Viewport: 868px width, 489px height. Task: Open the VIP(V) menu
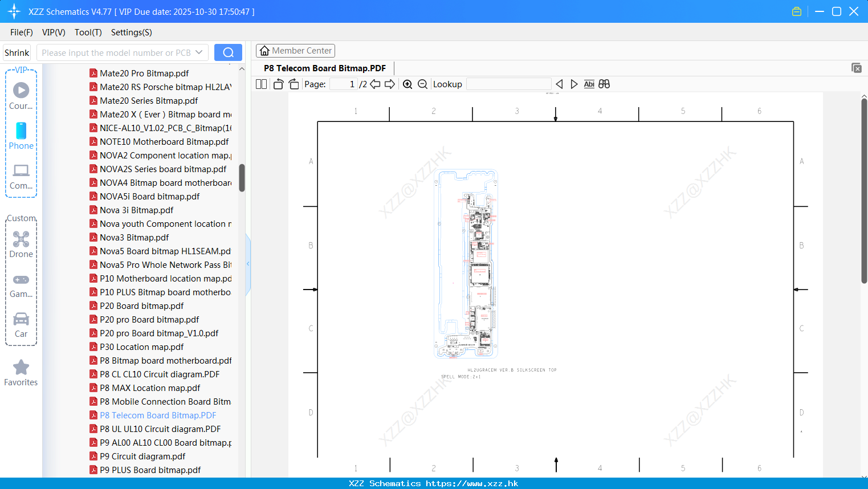click(x=54, y=32)
